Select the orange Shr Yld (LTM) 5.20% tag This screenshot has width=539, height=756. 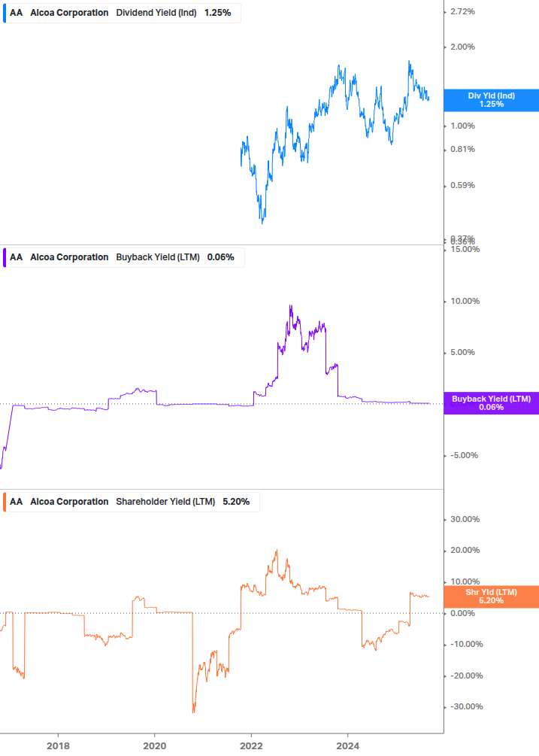pos(492,597)
